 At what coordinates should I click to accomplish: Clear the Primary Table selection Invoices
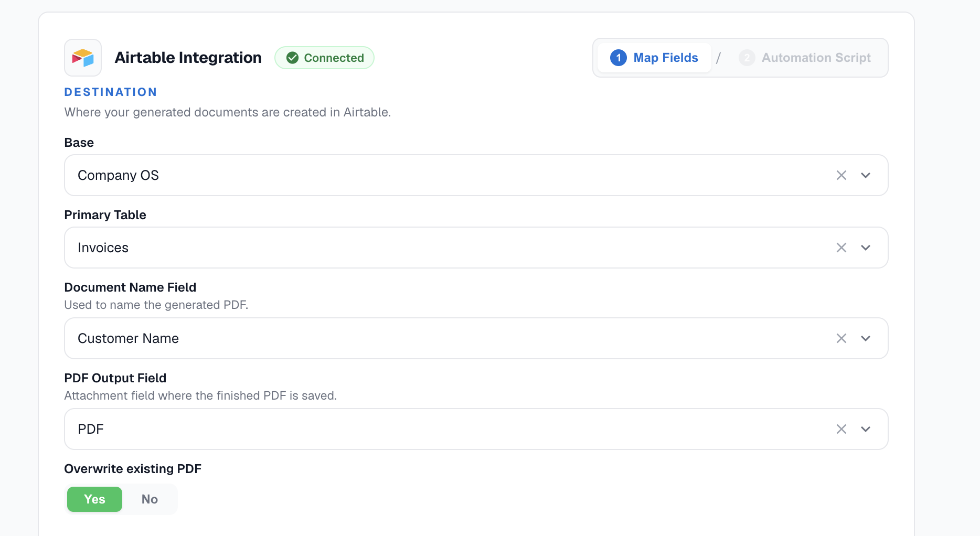click(841, 248)
